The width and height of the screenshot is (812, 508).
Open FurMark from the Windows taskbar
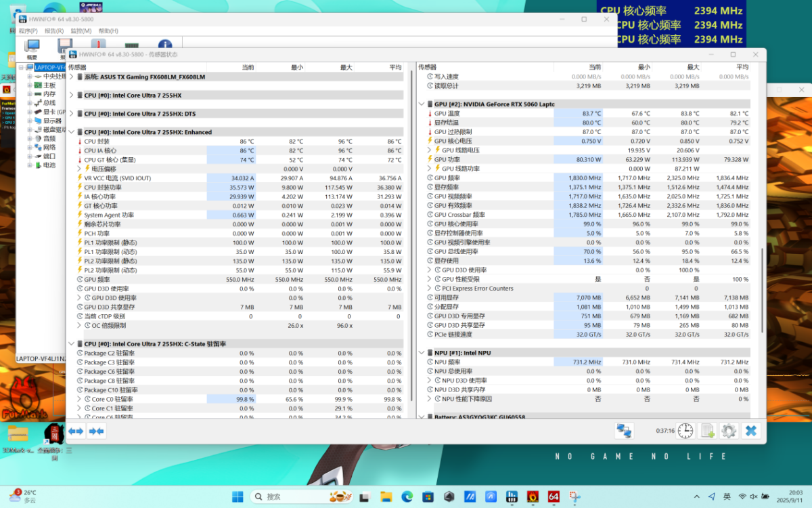click(x=533, y=497)
